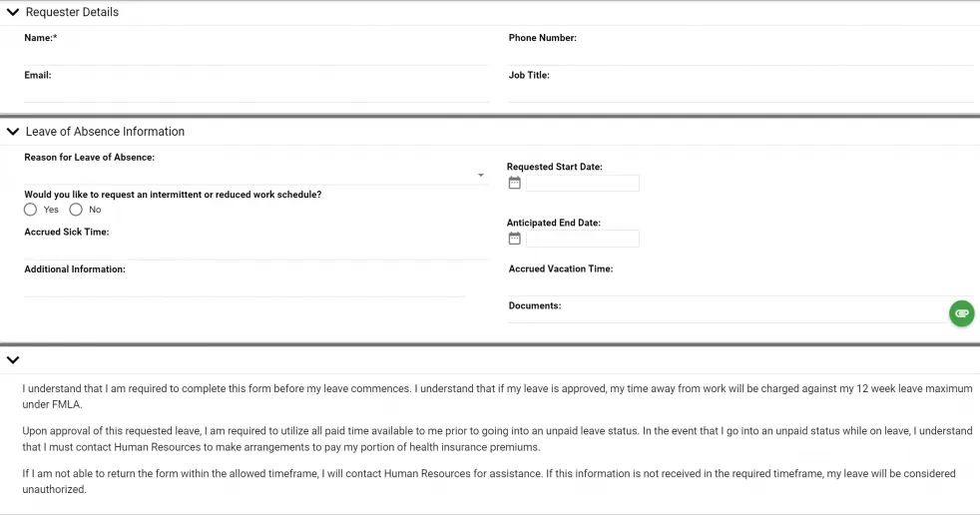Open Reason for Leave of Absence dropdown
The width and height of the screenshot is (980, 515).
[254, 175]
